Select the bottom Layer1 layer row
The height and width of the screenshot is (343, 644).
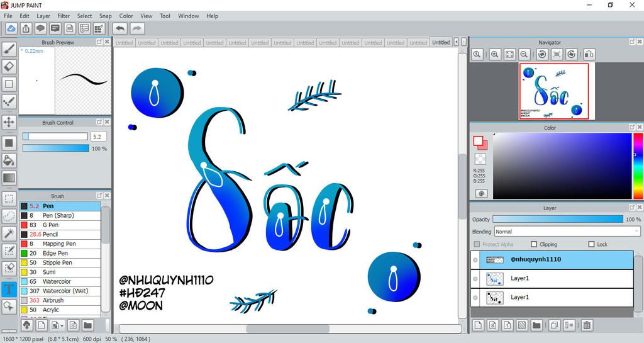[552, 298]
